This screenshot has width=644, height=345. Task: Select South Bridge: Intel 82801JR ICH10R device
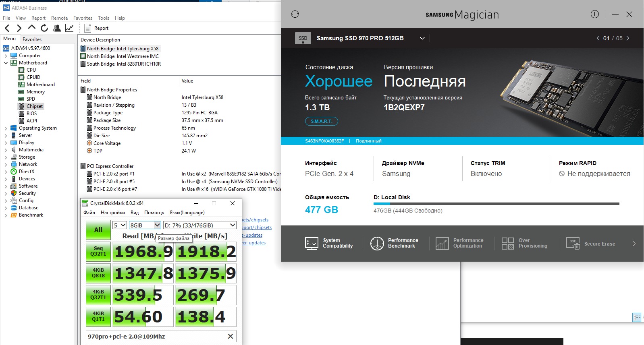(120, 64)
